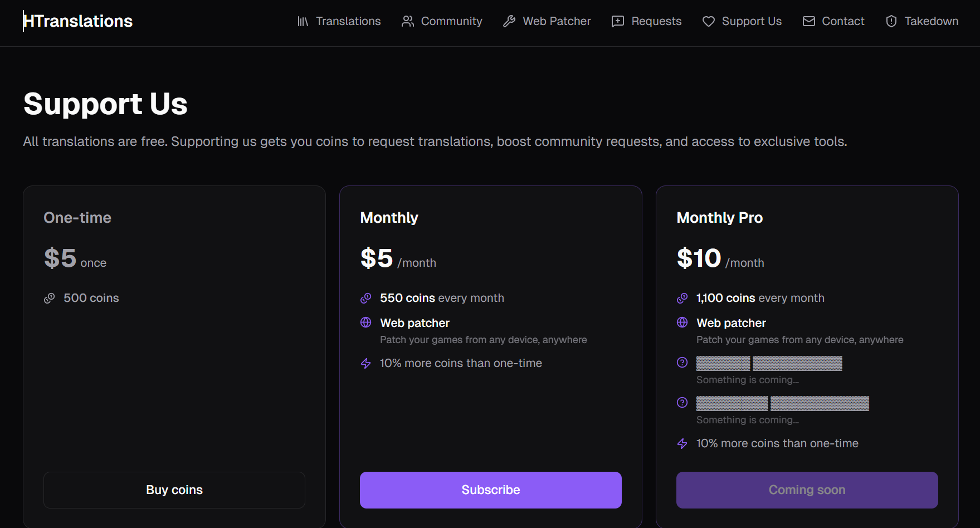Click the Community people icon

tap(408, 21)
